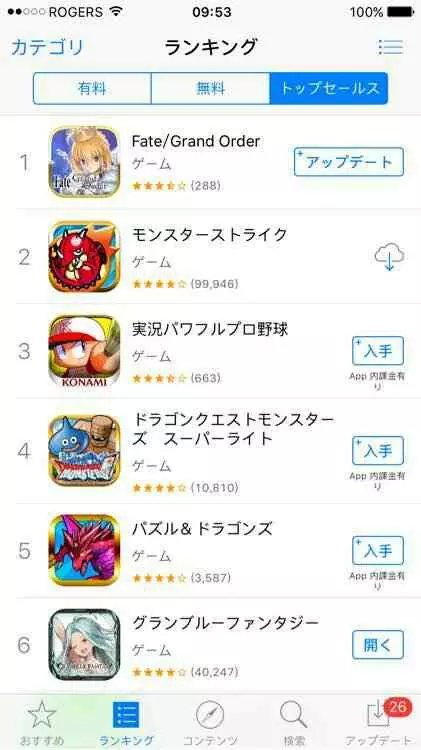Viewport: 421px width, 750px height.
Task: Tap the Monster Strike red dragon icon
Action: coord(85,257)
